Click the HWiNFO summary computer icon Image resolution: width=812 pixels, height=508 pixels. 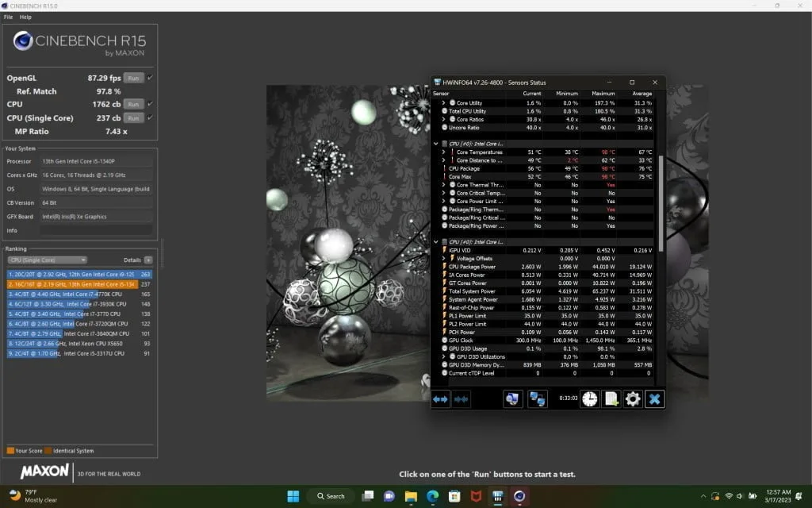pyautogui.click(x=512, y=398)
